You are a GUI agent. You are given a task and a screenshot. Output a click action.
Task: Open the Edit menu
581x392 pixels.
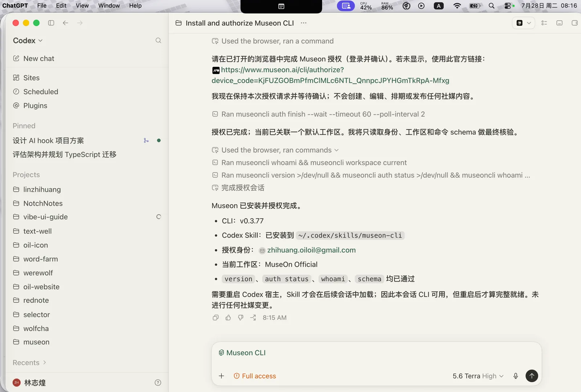click(x=61, y=5)
